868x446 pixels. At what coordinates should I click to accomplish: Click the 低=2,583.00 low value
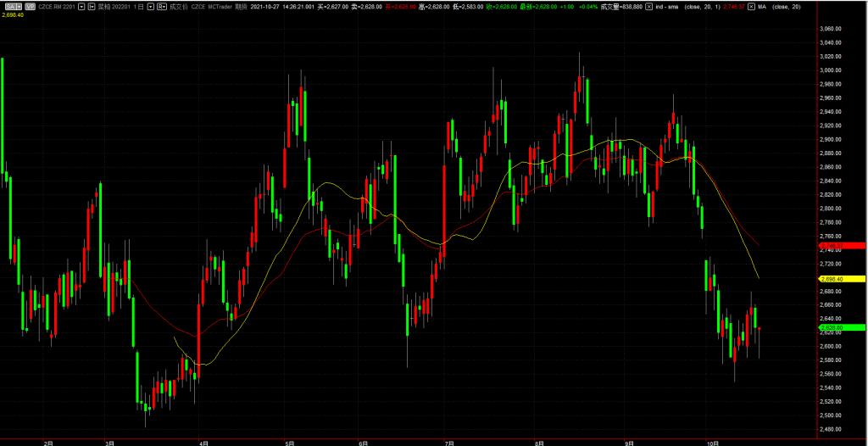point(468,7)
